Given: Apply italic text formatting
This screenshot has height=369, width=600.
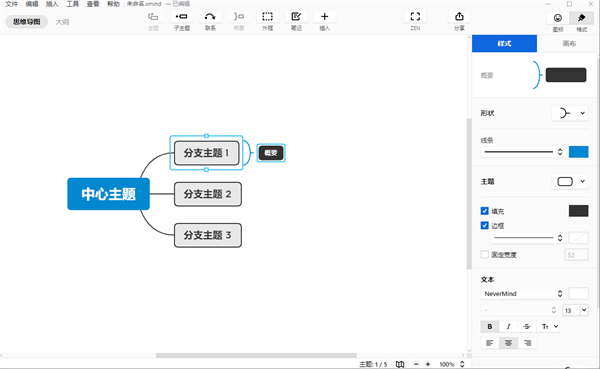Looking at the screenshot, I should point(508,327).
